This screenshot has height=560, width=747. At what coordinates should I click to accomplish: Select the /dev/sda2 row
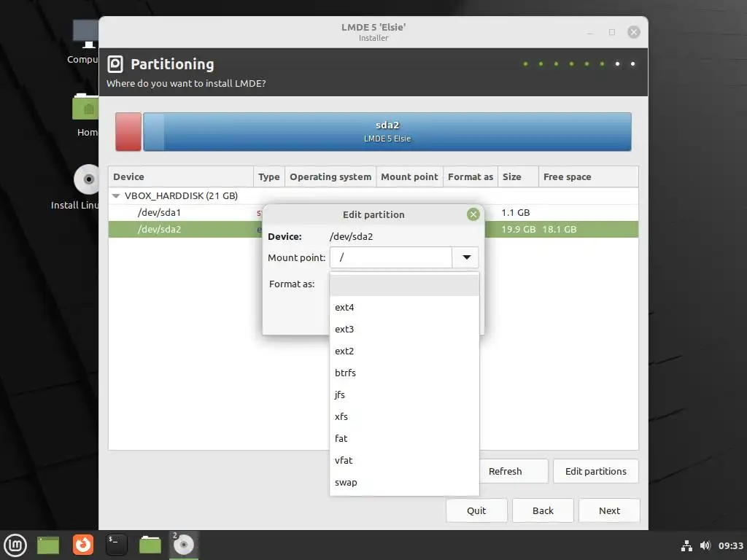pos(373,229)
